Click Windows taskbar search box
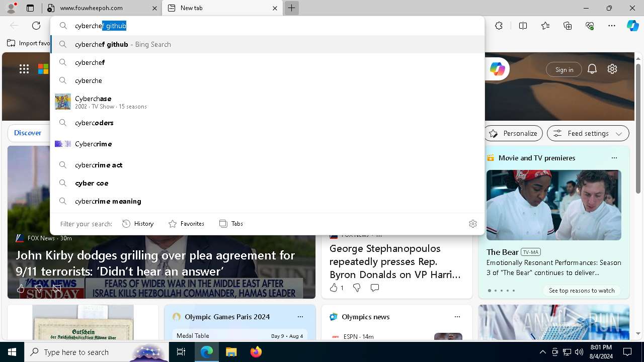This screenshot has height=362, width=644. [97, 352]
